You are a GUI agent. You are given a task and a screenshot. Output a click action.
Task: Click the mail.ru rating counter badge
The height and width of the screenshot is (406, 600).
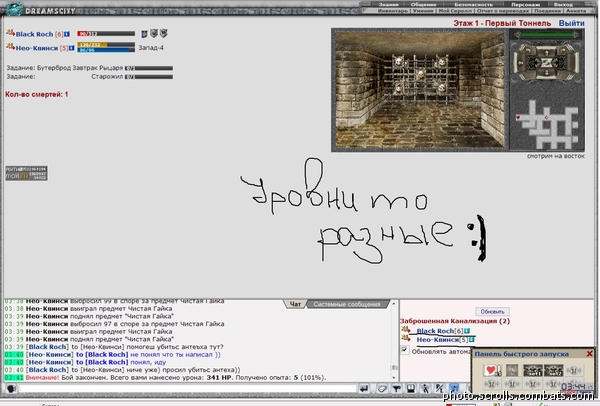tap(26, 173)
